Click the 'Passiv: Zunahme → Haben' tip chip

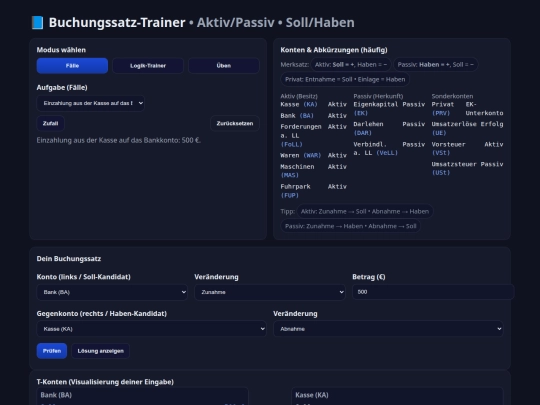(351, 226)
